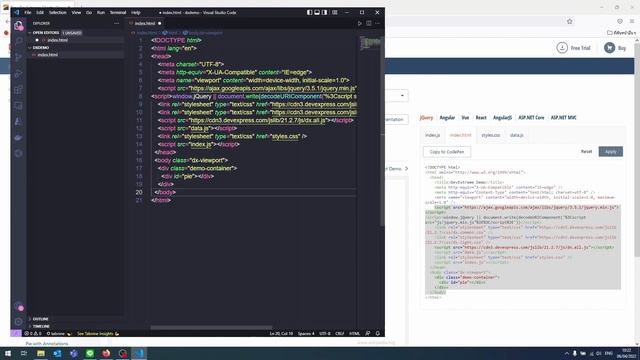Select the Angular framework tab
Screen dimensions: 640x360
click(447, 118)
